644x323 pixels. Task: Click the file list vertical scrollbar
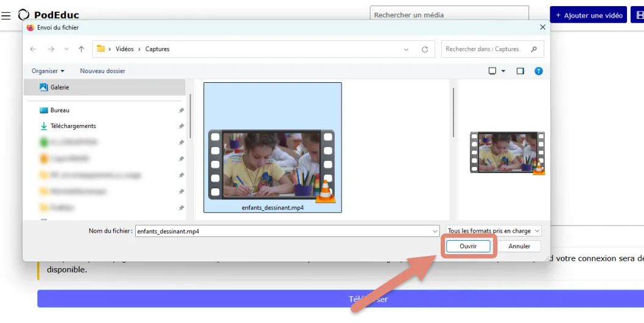tap(453, 112)
